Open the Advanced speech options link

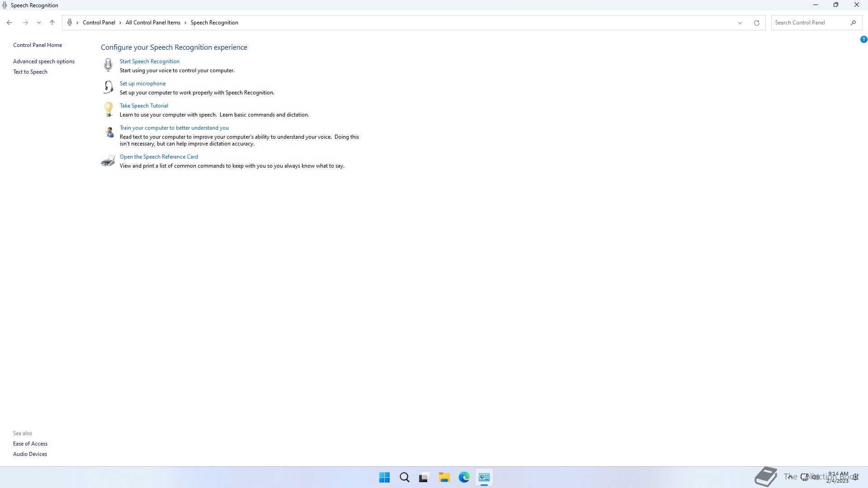pos(44,61)
